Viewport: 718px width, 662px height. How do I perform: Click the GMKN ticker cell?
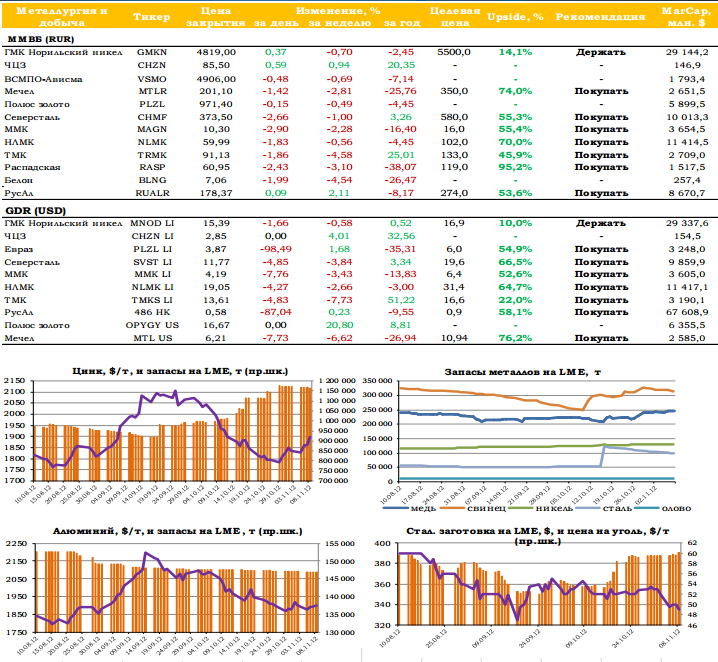point(152,52)
